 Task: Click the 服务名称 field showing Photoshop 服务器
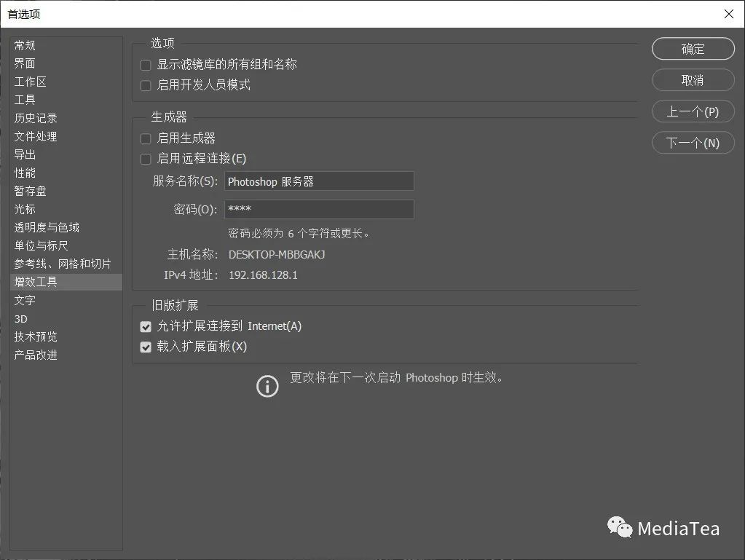point(319,181)
